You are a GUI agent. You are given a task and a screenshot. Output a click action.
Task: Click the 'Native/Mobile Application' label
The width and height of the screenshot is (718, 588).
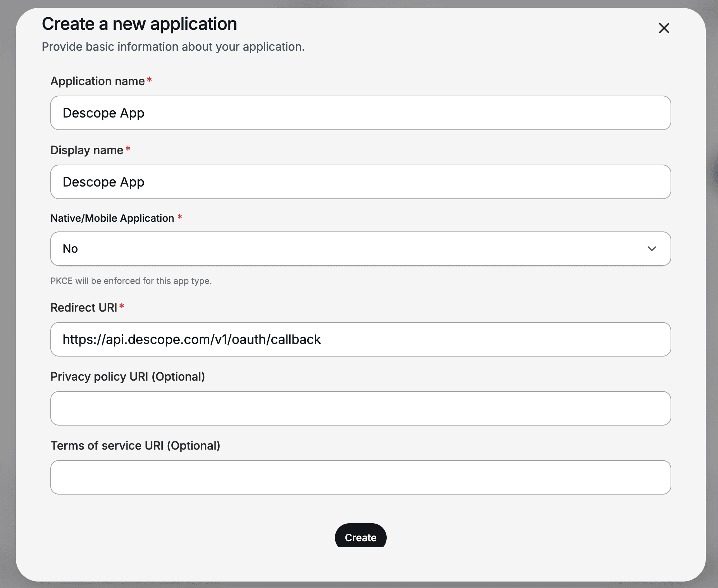tap(112, 218)
